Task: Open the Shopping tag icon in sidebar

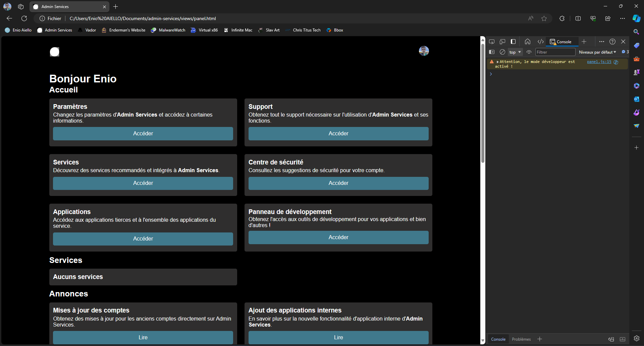Action: (x=636, y=45)
